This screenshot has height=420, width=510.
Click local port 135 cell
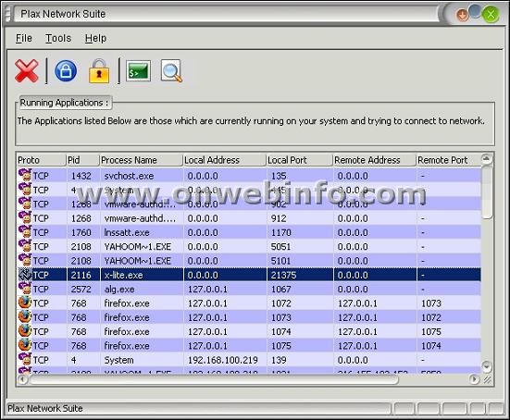279,176
